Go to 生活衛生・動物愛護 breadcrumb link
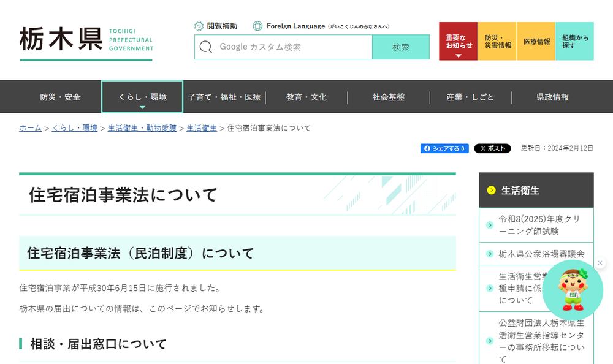The width and height of the screenshot is (613, 364). pyautogui.click(x=142, y=128)
